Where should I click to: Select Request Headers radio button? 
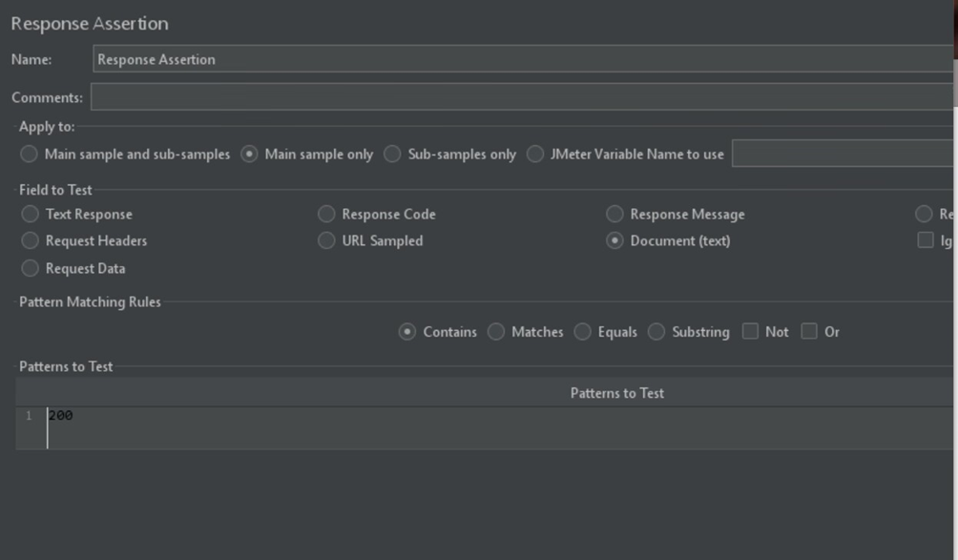tap(31, 240)
